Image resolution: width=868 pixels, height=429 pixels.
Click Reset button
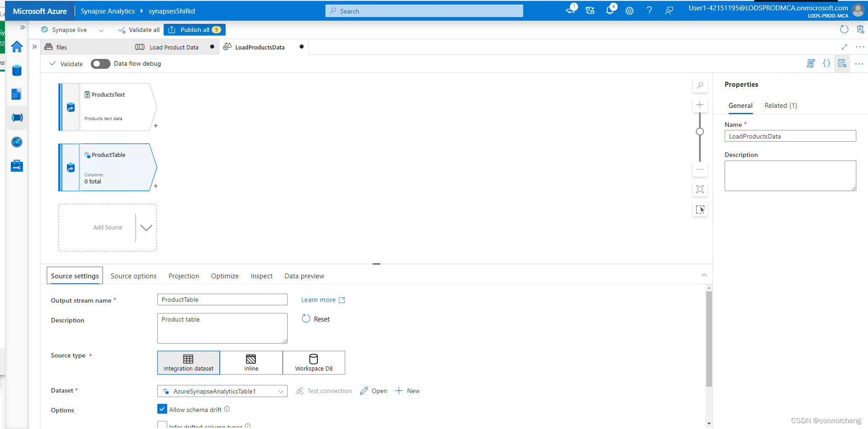[316, 319]
